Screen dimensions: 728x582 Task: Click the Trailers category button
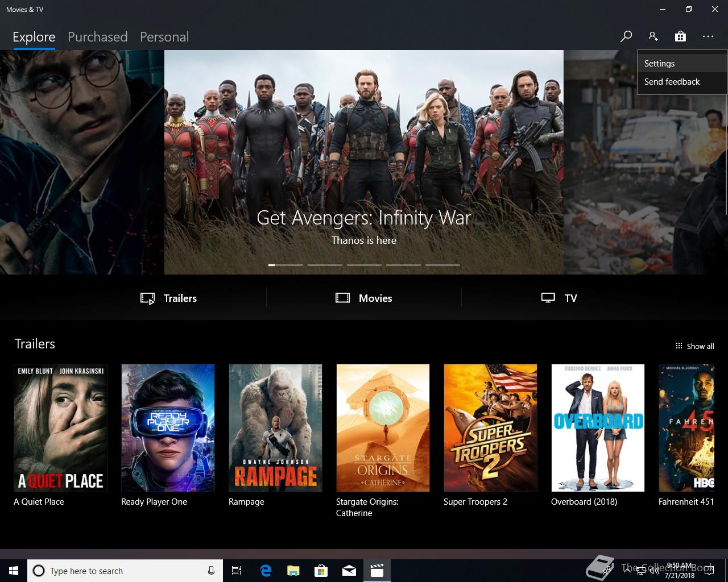(x=169, y=298)
